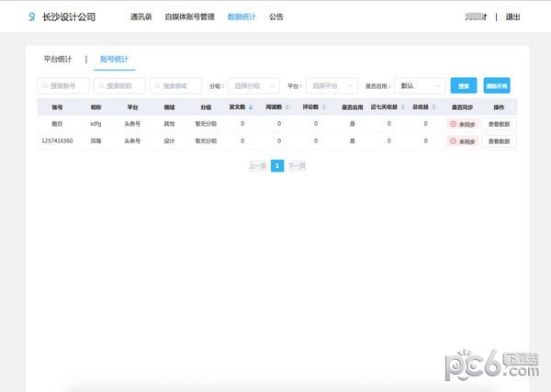Click the company logo icon
The height and width of the screenshot is (392, 551).
pyautogui.click(x=33, y=17)
